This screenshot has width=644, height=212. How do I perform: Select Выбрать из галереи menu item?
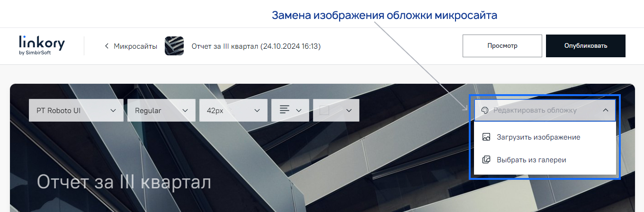tap(545, 160)
